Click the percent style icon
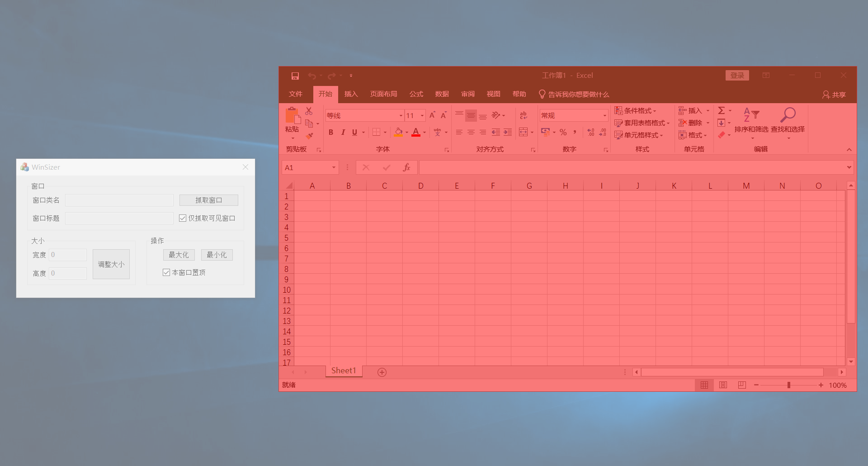This screenshot has height=466, width=868. coord(563,132)
